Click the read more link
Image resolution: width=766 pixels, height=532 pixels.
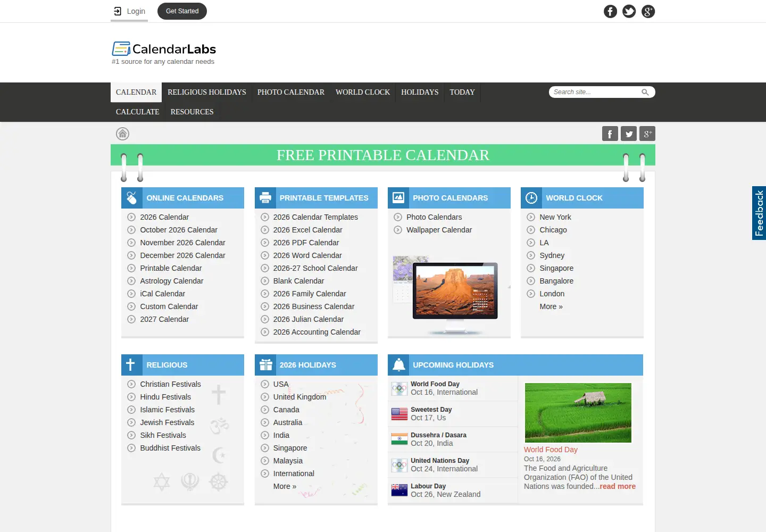pos(618,486)
